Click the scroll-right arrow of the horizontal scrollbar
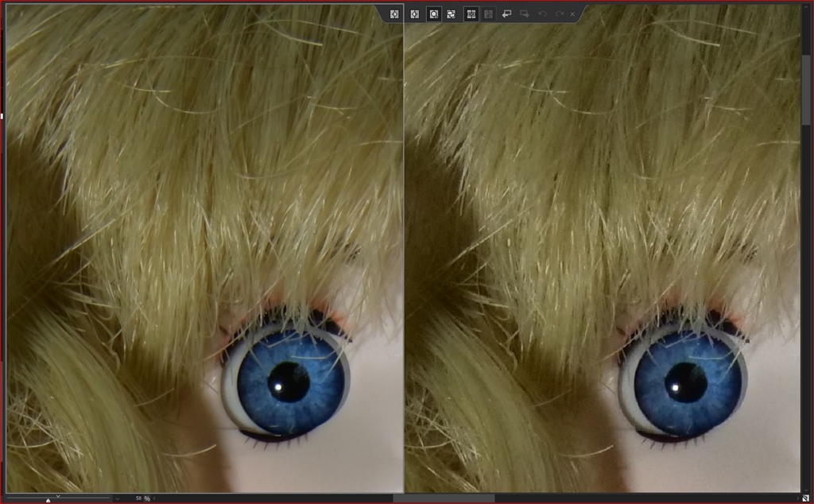This screenshot has height=504, width=814. [798, 498]
